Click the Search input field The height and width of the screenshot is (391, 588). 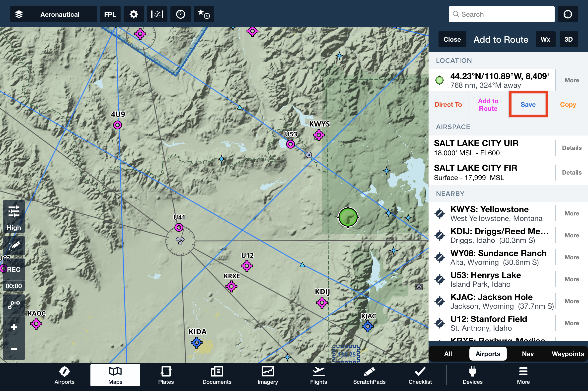tap(501, 14)
